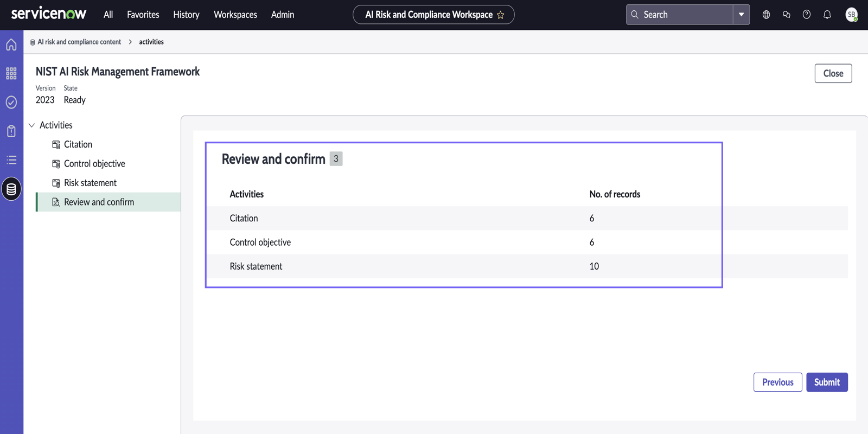Open the Favorites menu
868x434 pixels.
(x=143, y=15)
